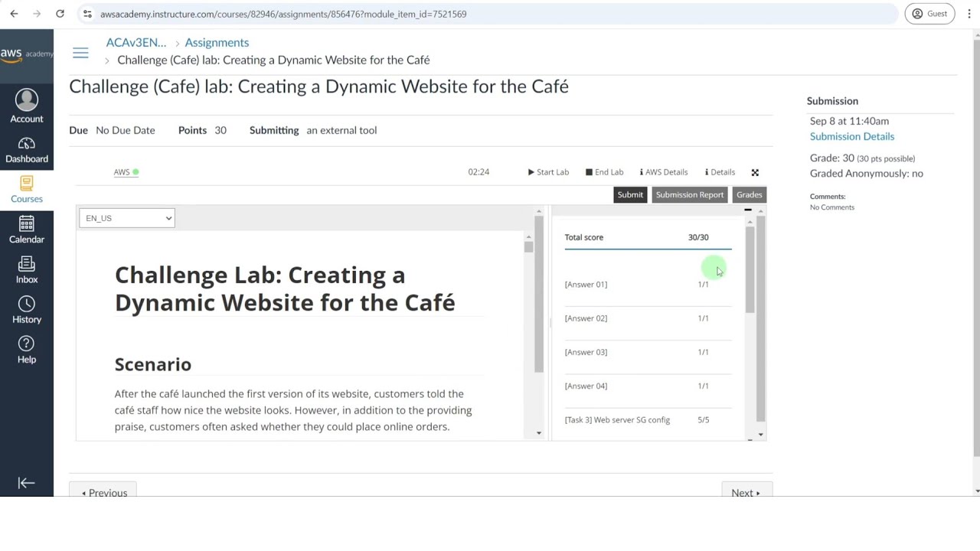Open the ACAv3EN... course breadcrumb

click(x=136, y=43)
